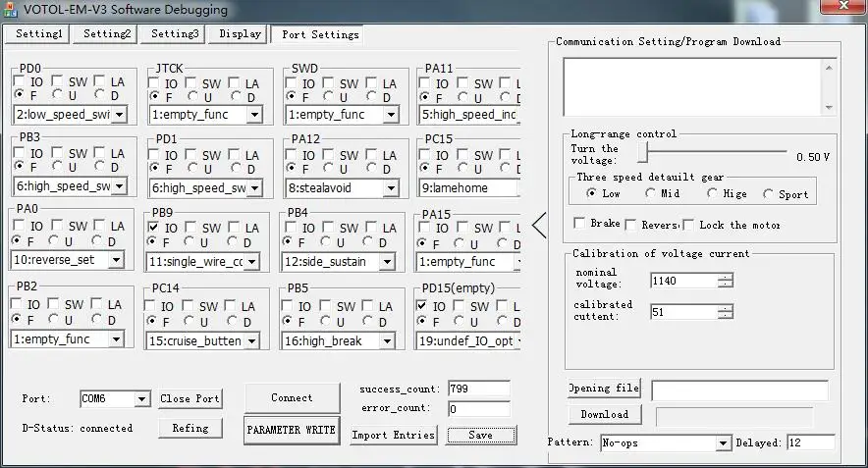Expand the Pattern No-ops dropdown
The height and width of the screenshot is (468, 868).
723,443
